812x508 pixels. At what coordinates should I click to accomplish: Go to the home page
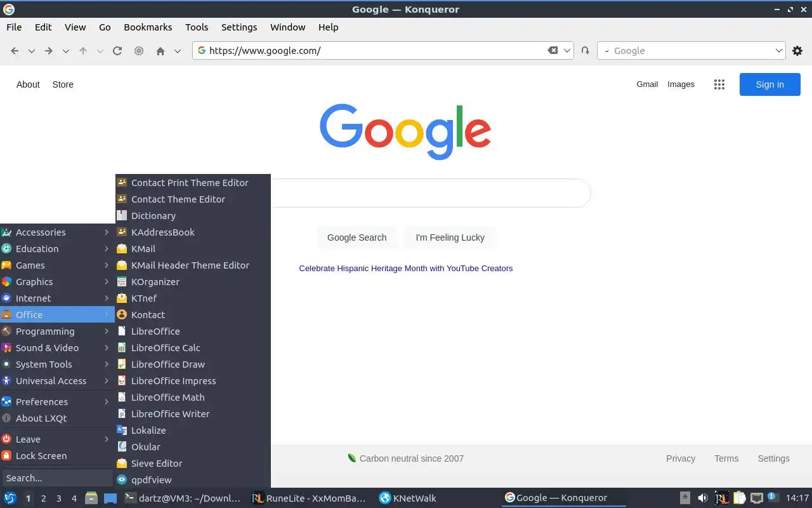160,51
